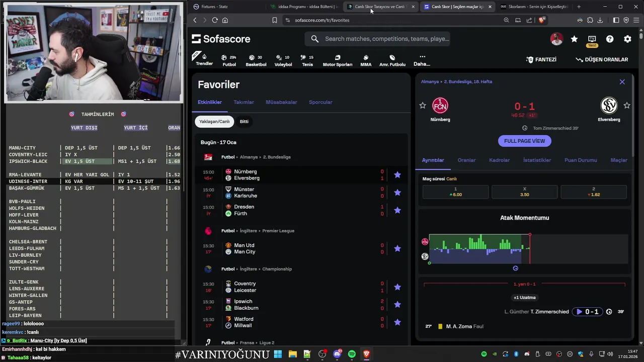The image size is (644, 362).
Task: Bookmark this page in address bar
Action: pos(275,20)
